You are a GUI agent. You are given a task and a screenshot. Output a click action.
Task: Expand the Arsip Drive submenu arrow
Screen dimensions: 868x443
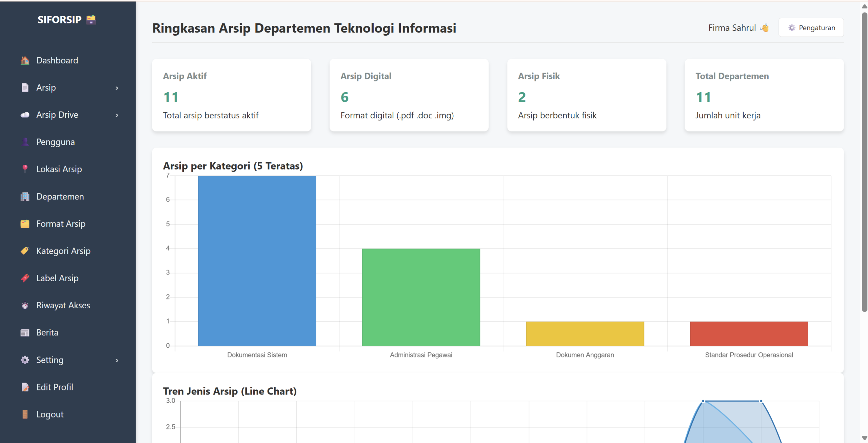[117, 115]
